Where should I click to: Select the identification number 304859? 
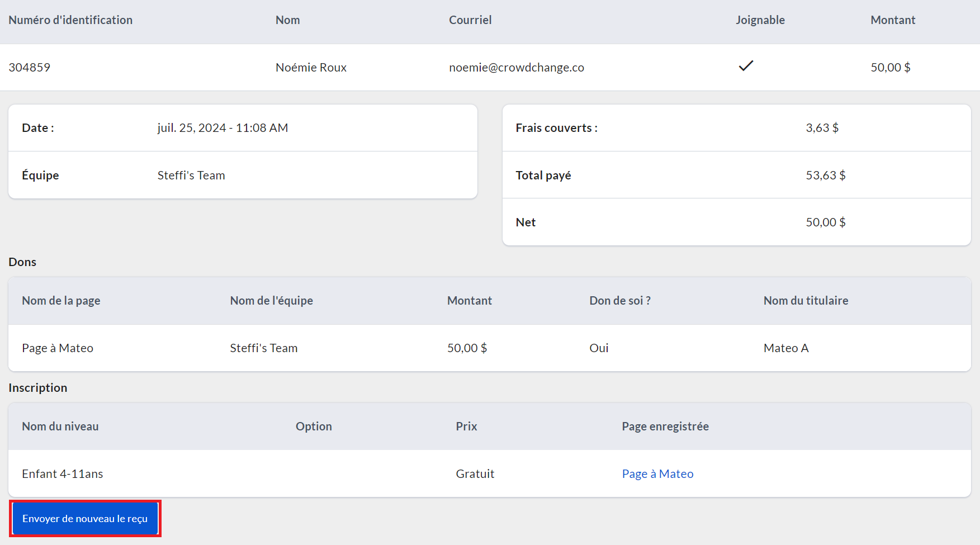pos(30,68)
